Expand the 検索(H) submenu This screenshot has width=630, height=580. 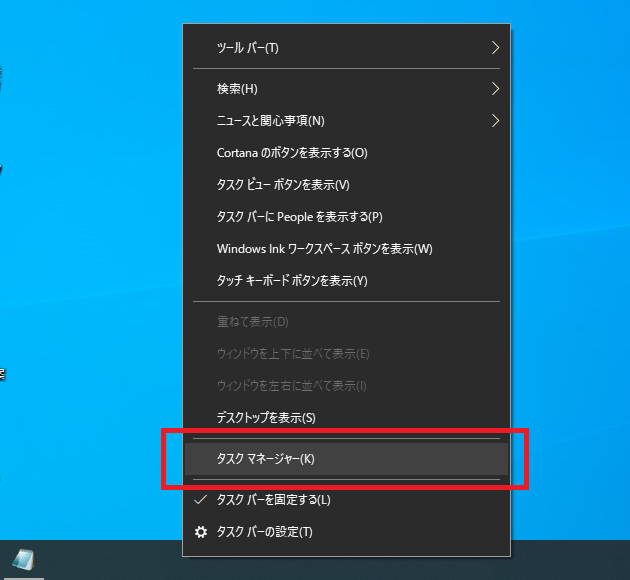click(x=346, y=89)
